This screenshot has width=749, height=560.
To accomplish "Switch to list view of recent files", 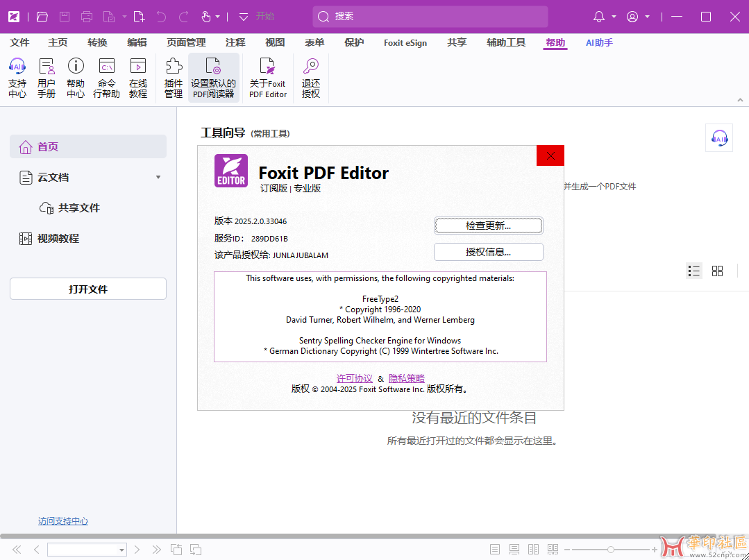I will point(693,271).
